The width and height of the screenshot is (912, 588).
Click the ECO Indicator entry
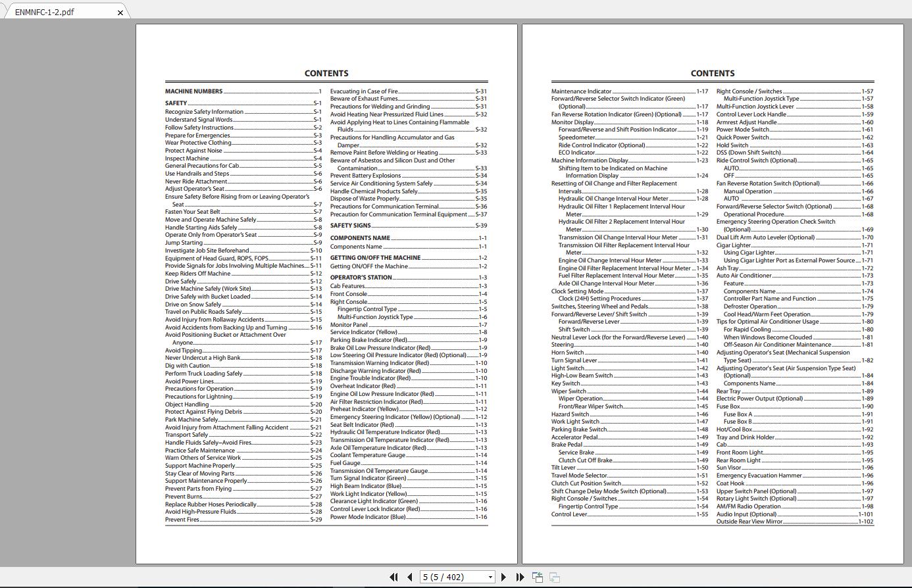pyautogui.click(x=634, y=153)
